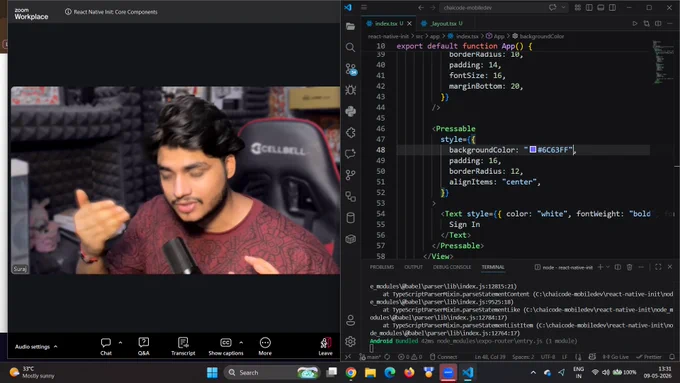Select react-native-init in the breadcrumb
Image resolution: width=680 pixels, height=383 pixels.
[388, 36]
